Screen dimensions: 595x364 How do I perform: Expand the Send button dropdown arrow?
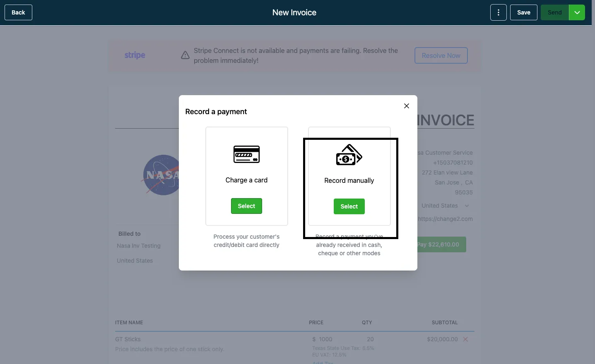point(577,12)
